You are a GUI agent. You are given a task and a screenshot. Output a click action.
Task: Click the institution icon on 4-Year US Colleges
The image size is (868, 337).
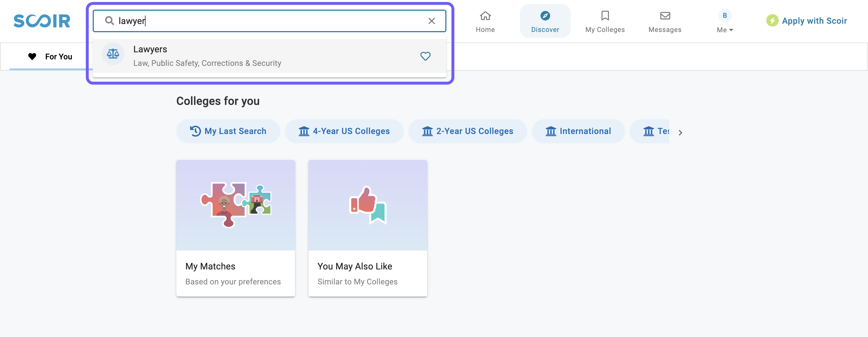pyautogui.click(x=303, y=131)
